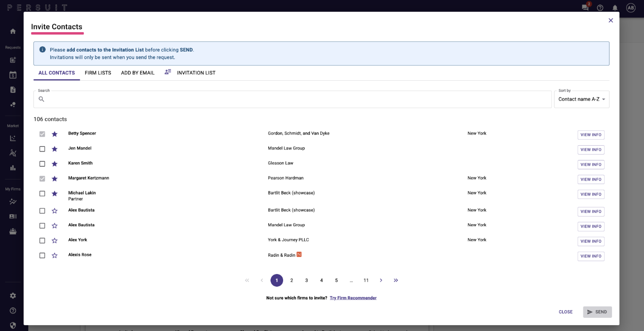Switch to Invitation List tab
Screen dimensions: 644x331
190,73
